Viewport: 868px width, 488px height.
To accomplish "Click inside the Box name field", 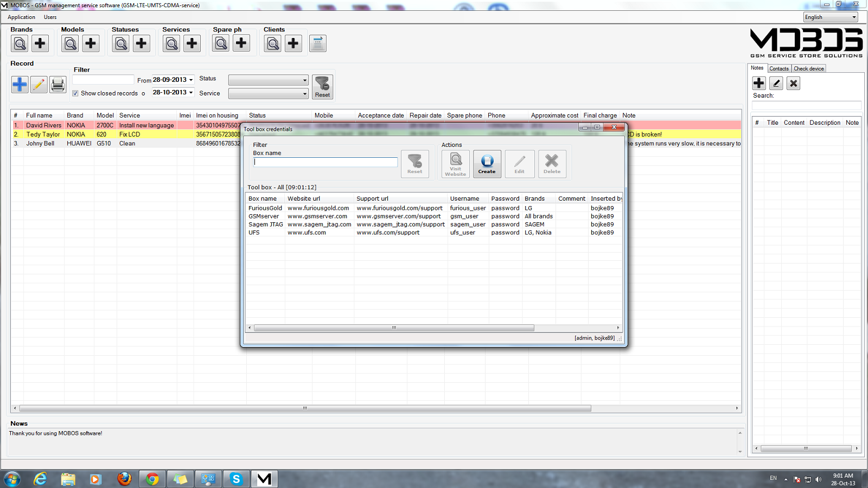I will (324, 162).
